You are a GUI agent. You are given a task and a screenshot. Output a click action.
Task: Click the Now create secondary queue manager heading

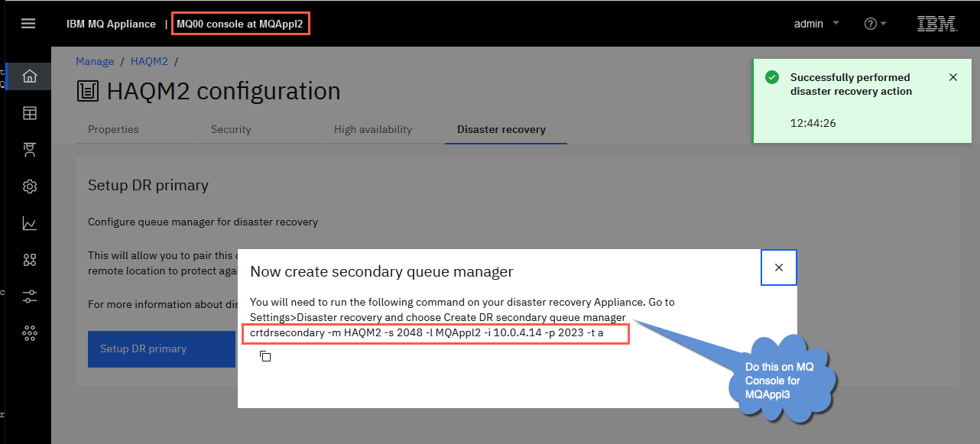[381, 271]
